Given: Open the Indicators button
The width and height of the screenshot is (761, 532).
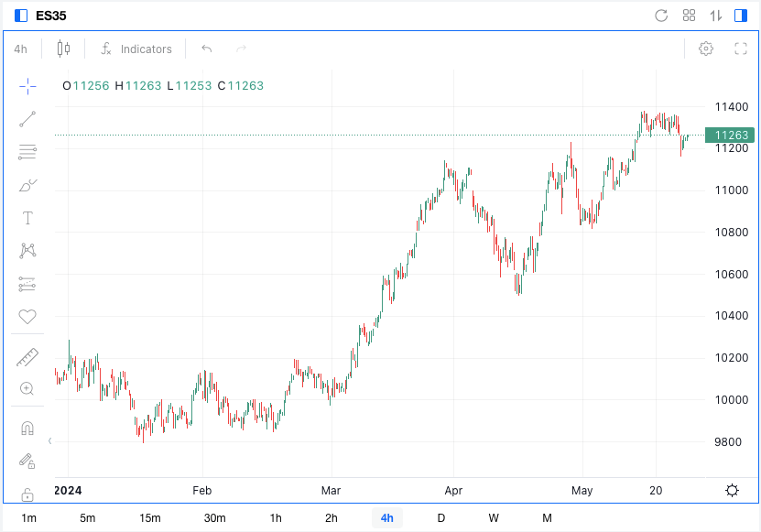Looking at the screenshot, I should click(x=136, y=49).
